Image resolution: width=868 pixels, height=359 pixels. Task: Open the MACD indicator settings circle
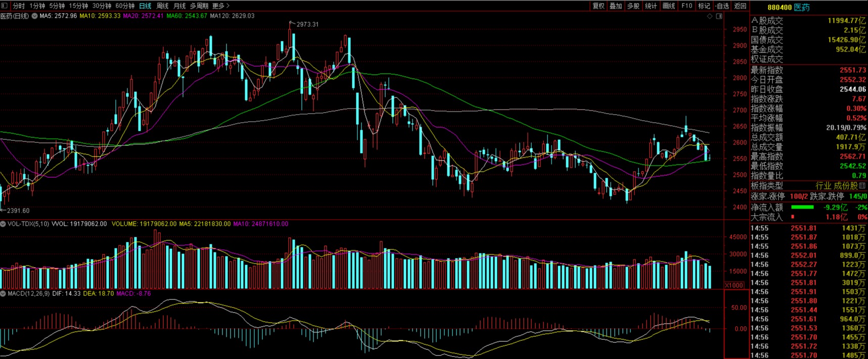point(3,293)
